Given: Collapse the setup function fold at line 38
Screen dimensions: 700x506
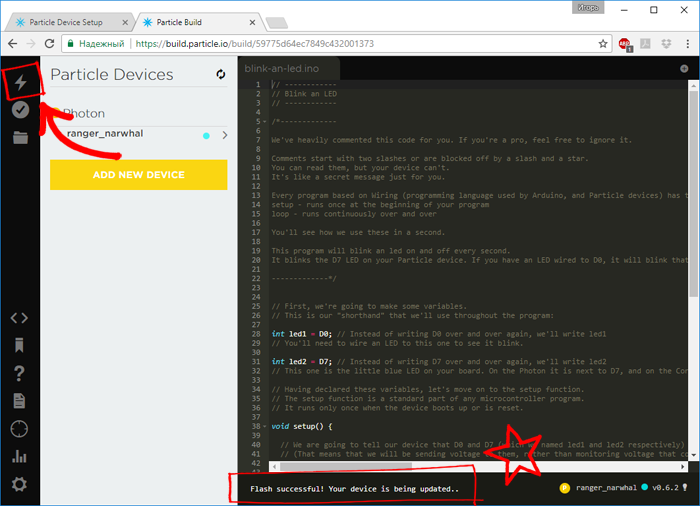Looking at the screenshot, I should coord(265,427).
